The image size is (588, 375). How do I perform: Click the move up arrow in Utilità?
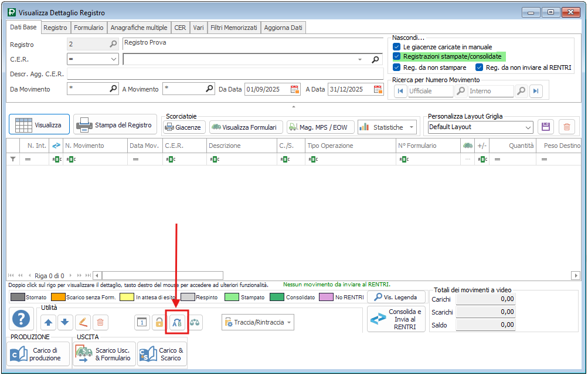tap(48, 322)
